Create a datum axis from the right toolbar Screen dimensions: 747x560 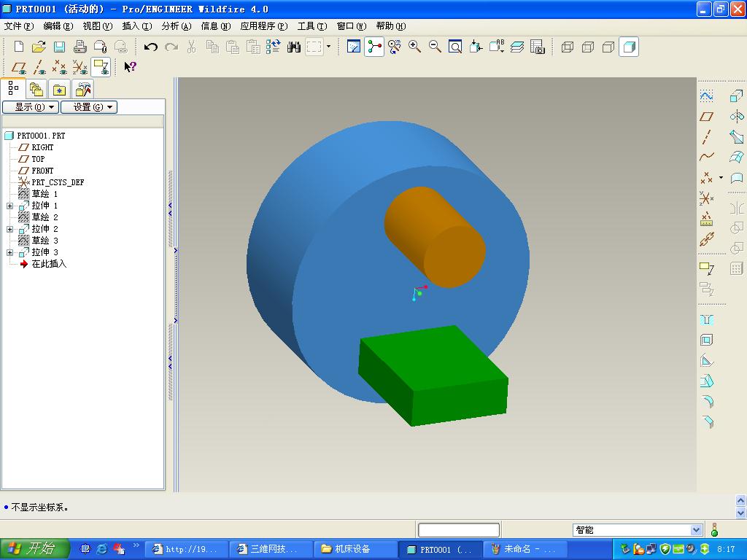[706, 137]
